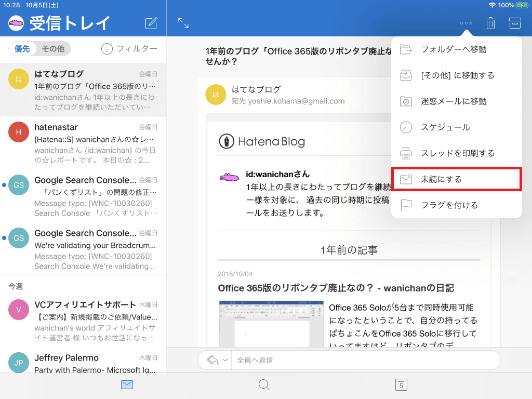Screen dimensions: 532x399
Task: Click the junk mail folder icon
Action: coord(406,101)
